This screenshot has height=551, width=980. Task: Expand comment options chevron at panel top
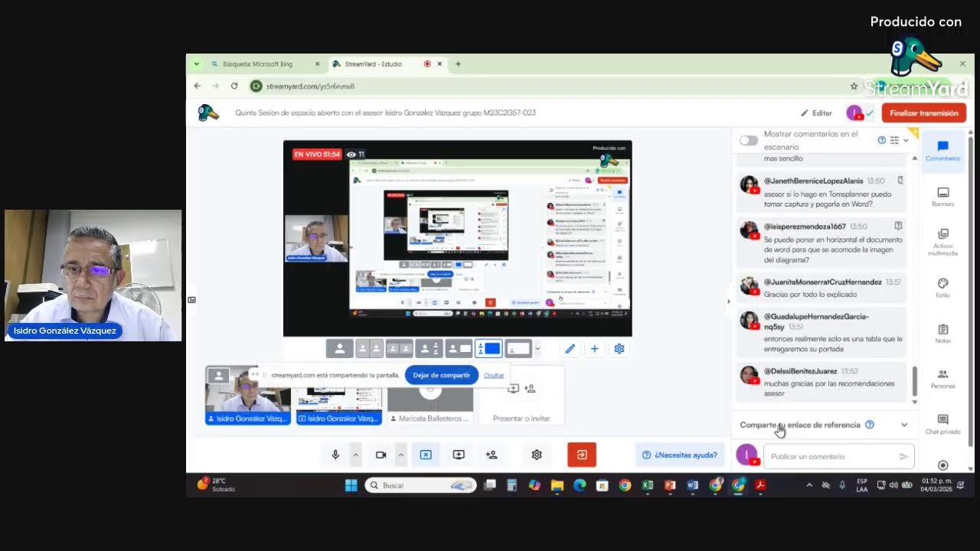click(906, 140)
